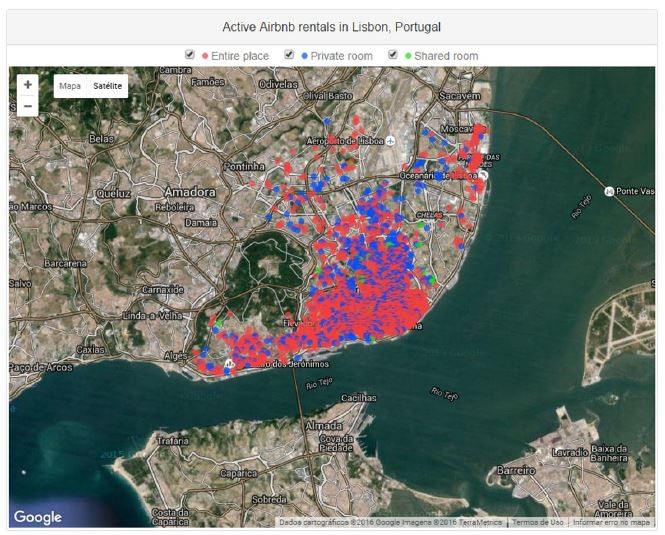This screenshot has height=535, width=665.
Task: Click the Sobreda map label
Action: point(269,499)
